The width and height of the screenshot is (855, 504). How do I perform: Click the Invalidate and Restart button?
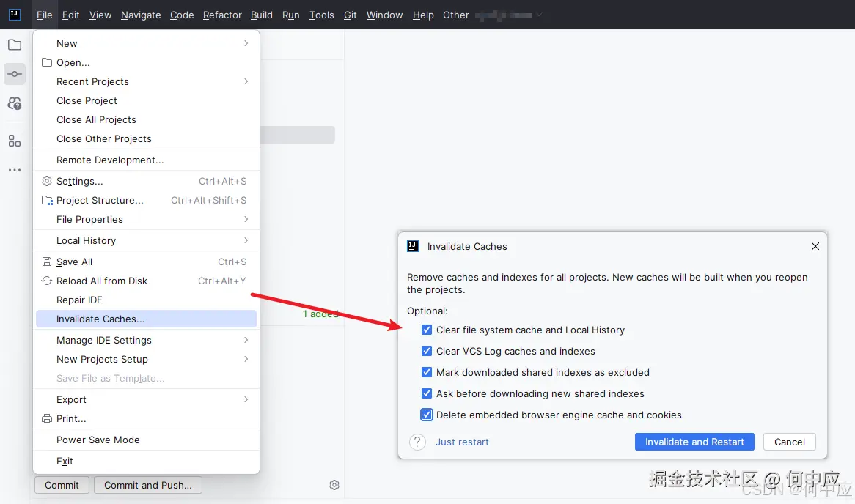[x=694, y=442]
